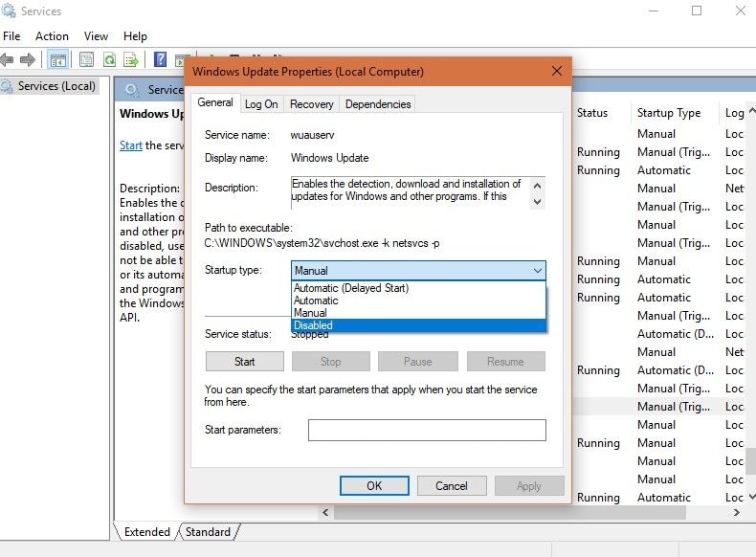Screen dimensions: 756x557
Task: Click the Forward arrow toolbar icon
Action: (x=28, y=60)
